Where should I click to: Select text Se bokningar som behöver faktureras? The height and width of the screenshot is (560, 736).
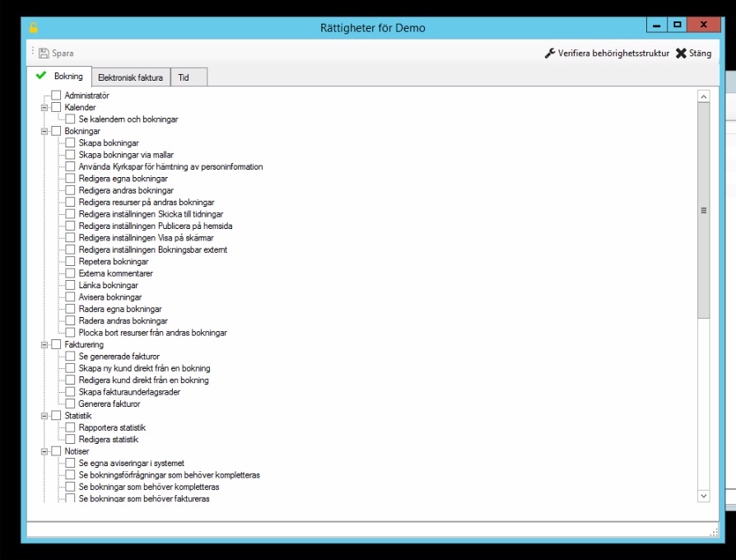tap(144, 498)
